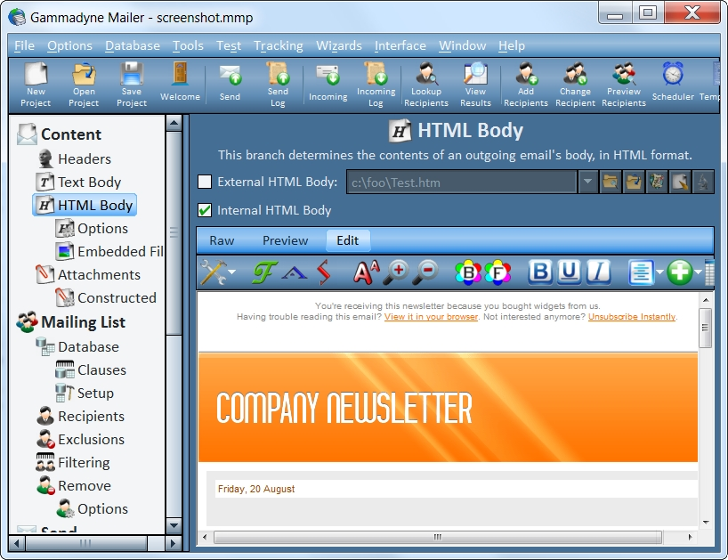Select Attachments tree item
728x560 pixels.
pyautogui.click(x=88, y=274)
